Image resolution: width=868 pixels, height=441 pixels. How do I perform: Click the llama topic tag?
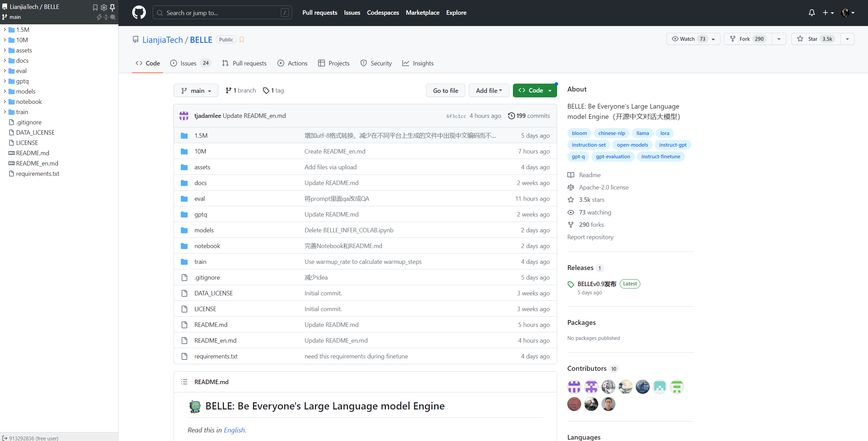click(643, 133)
